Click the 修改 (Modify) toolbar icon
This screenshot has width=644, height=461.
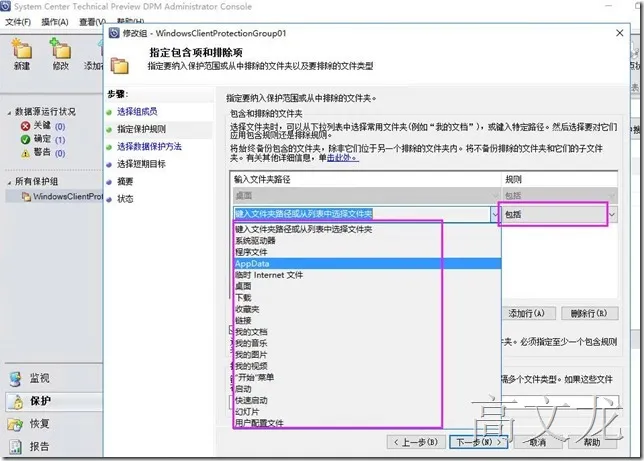pos(60,48)
